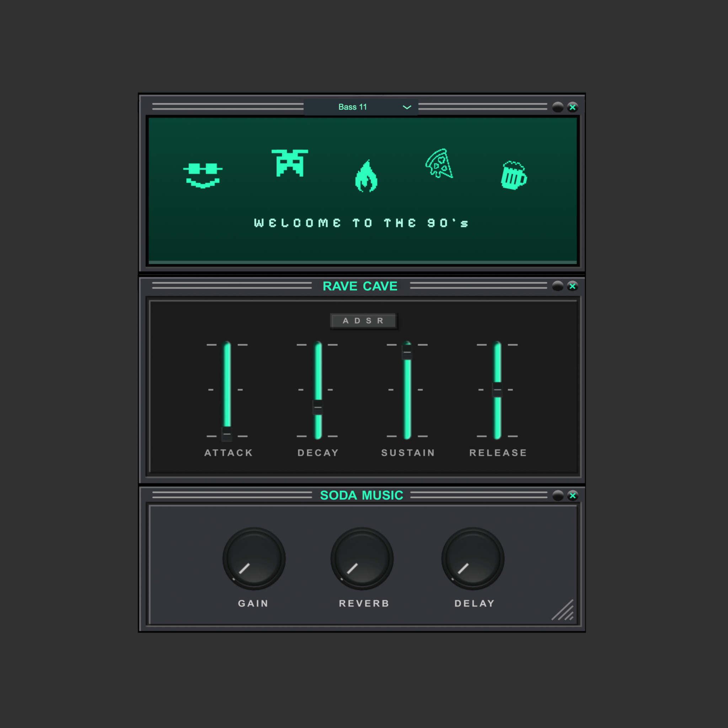This screenshot has height=728, width=728.
Task: Select the beer mug icon
Action: click(x=514, y=175)
